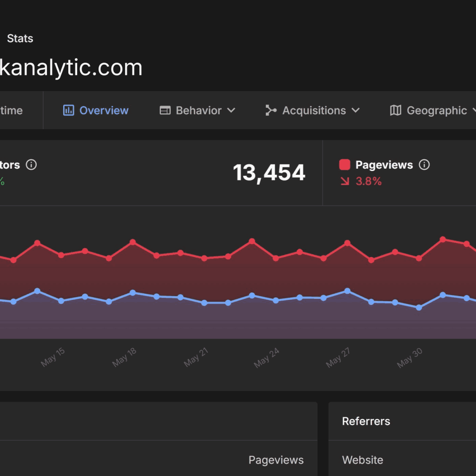Expand the Geographic dropdown chevron
476x476 pixels.
[474, 111]
